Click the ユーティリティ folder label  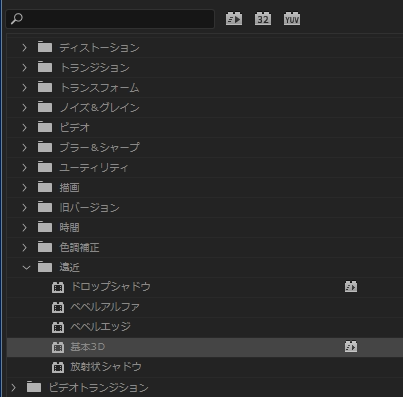[94, 168]
